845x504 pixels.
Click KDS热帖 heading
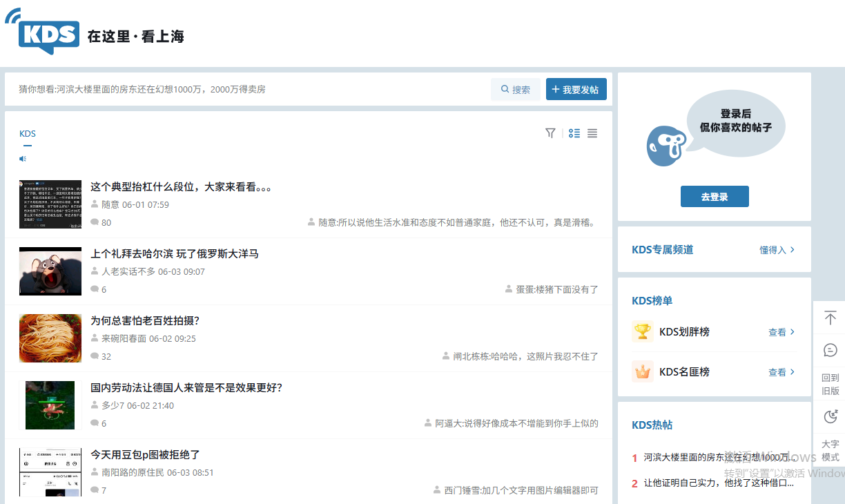[652, 425]
